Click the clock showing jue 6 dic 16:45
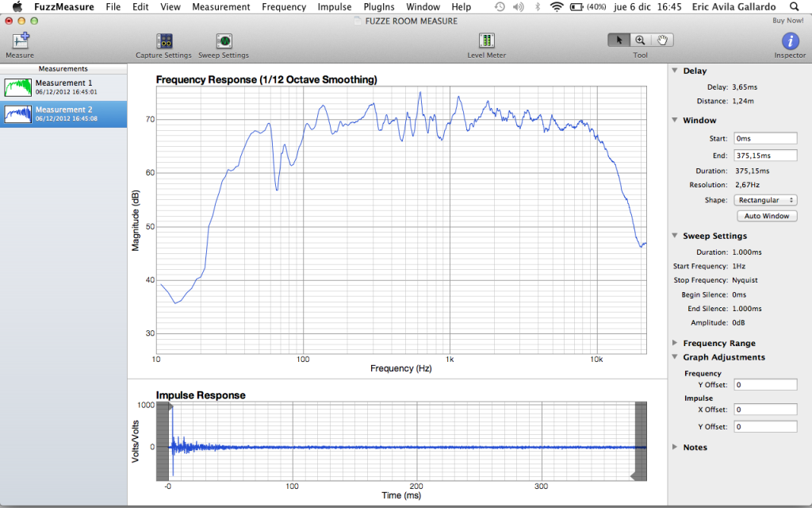 (x=648, y=6)
